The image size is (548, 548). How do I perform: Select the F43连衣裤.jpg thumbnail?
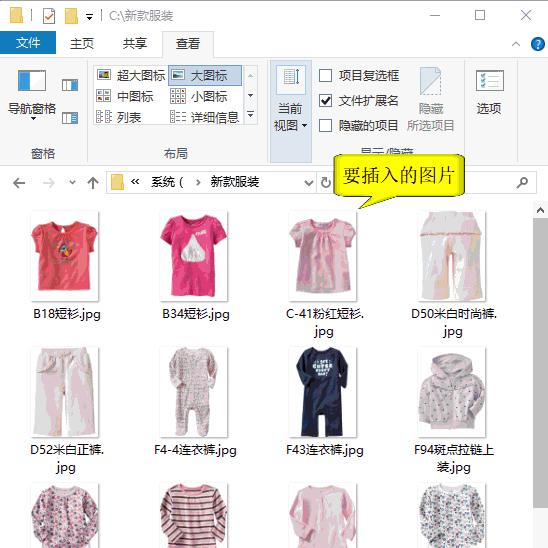click(x=323, y=392)
